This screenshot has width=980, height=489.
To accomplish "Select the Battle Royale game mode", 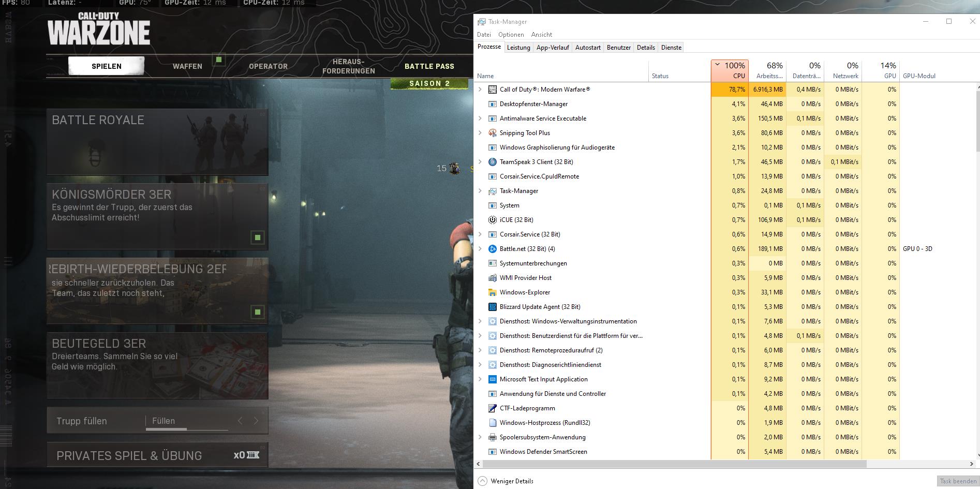I will [x=157, y=142].
